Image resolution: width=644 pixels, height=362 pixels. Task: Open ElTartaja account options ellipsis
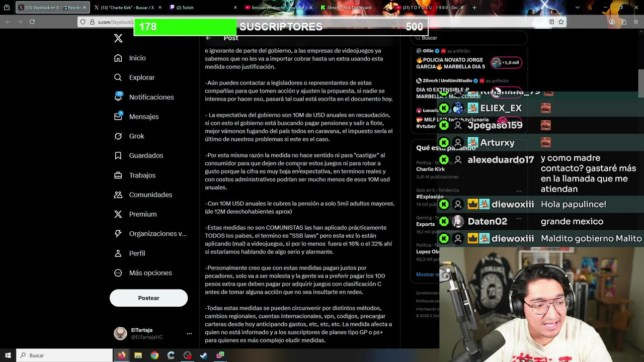click(189, 333)
